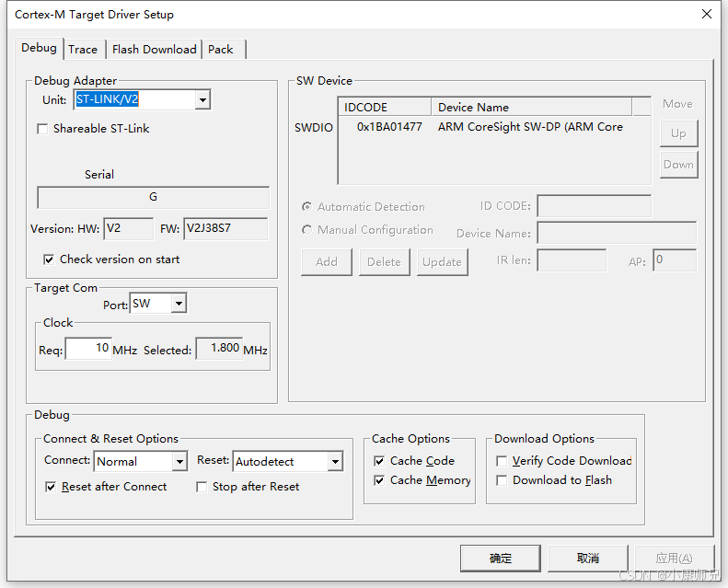Uncheck Check version on start

49,259
